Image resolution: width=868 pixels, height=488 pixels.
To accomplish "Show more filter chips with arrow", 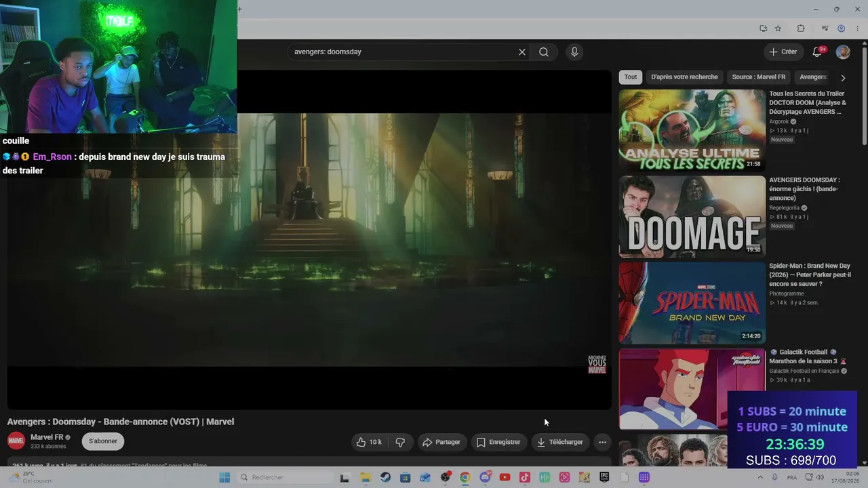I will coord(843,78).
